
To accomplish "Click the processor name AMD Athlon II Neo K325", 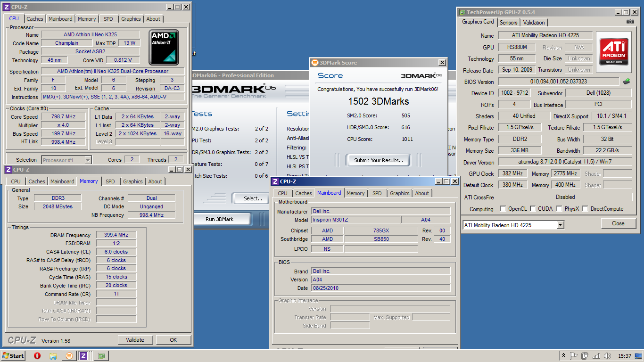I will [x=91, y=35].
